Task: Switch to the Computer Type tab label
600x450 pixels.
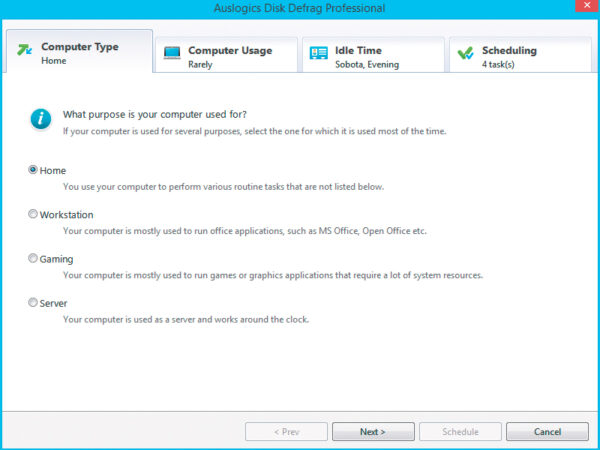Action: pyautogui.click(x=80, y=47)
